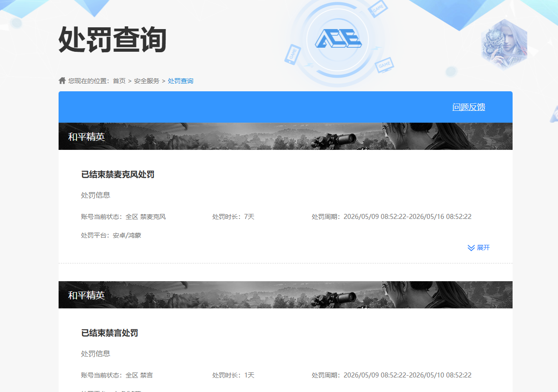Click 您现在的位置 breadcrumb label
The image size is (558, 392).
[89, 81]
